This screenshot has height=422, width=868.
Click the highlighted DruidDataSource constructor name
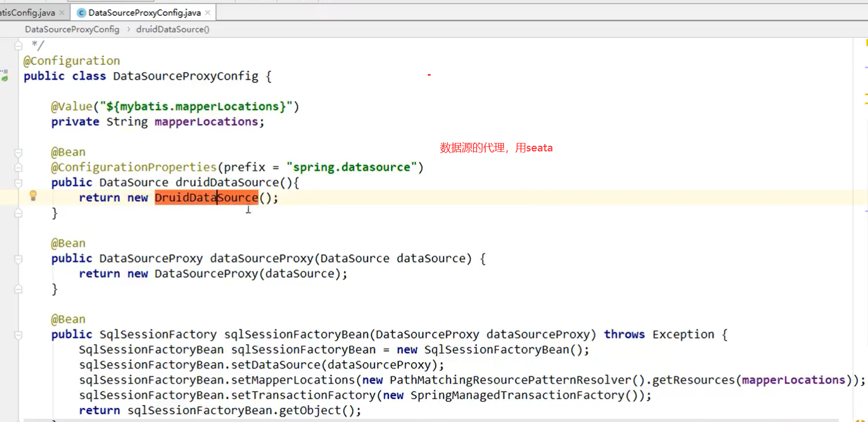click(206, 198)
